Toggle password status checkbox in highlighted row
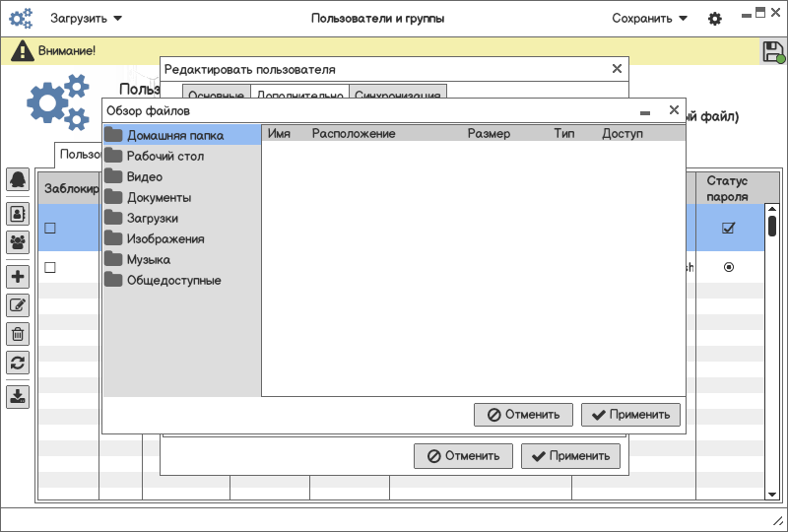Image resolution: width=788 pixels, height=532 pixels. [728, 228]
